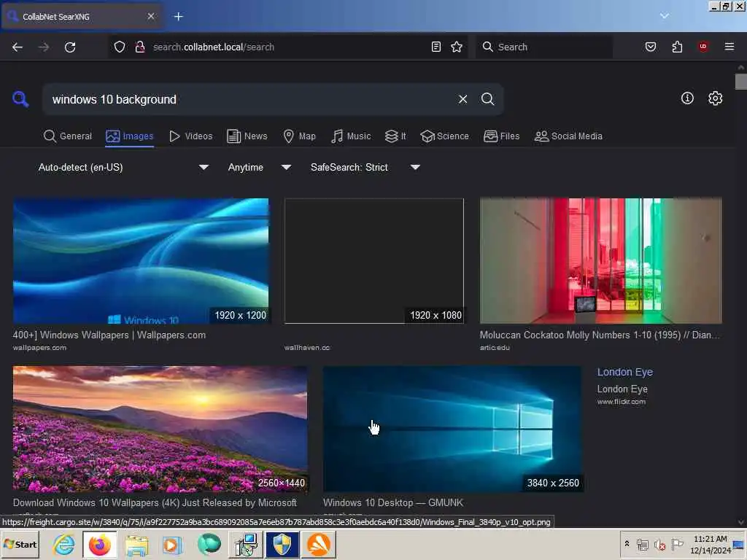Screen dimensions: 747x560
Task: Open the Windows Start menu
Action: pyautogui.click(x=20, y=544)
